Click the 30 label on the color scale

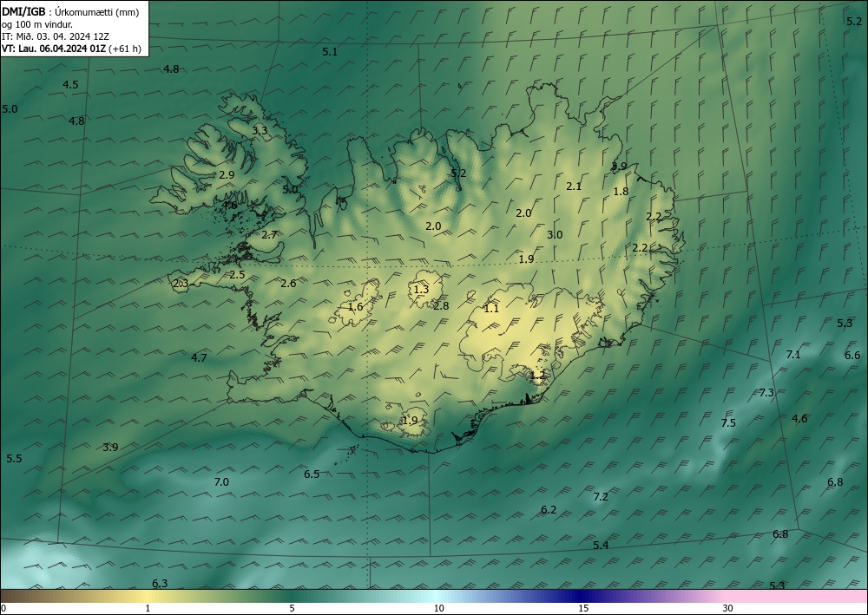[x=728, y=609]
